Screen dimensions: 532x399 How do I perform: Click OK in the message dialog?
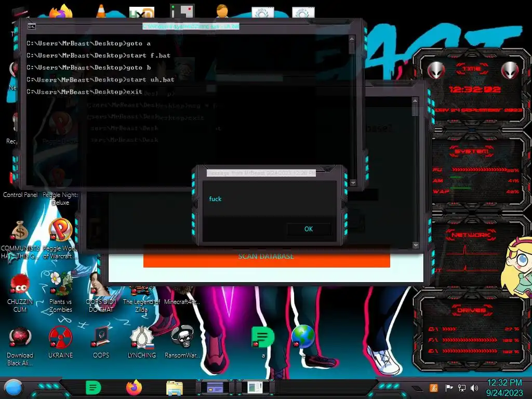pyautogui.click(x=309, y=229)
